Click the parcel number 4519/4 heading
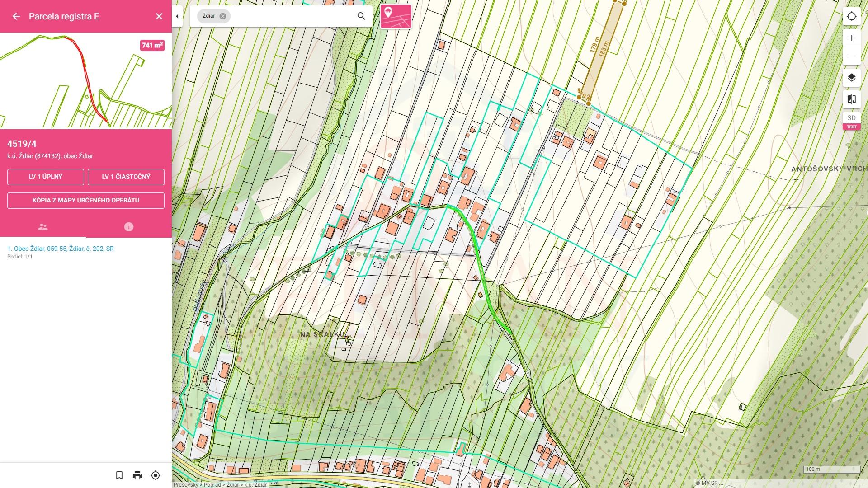The width and height of the screenshot is (868, 488). [22, 144]
